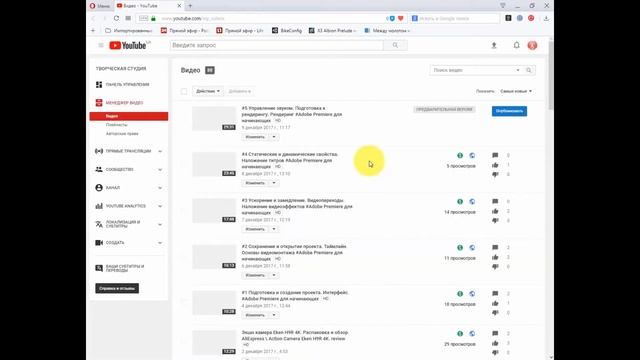Viewport: 640px width, 360px height.
Task: Select the Видео submenu item
Action: (x=129, y=116)
